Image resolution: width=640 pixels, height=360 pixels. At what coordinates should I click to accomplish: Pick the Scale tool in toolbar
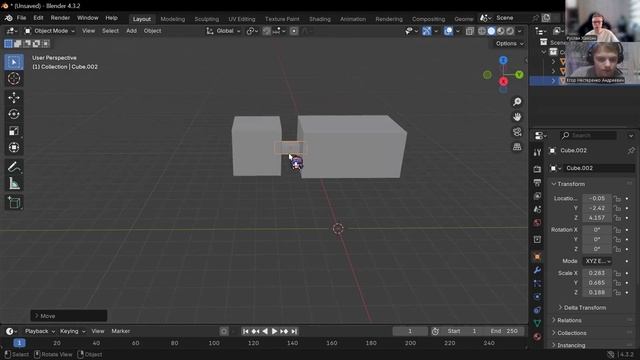tap(14, 131)
